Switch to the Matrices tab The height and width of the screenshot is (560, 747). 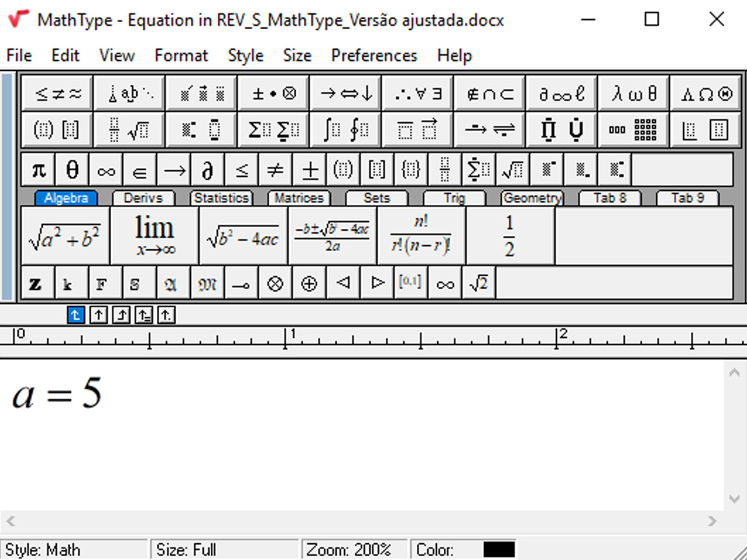[299, 198]
